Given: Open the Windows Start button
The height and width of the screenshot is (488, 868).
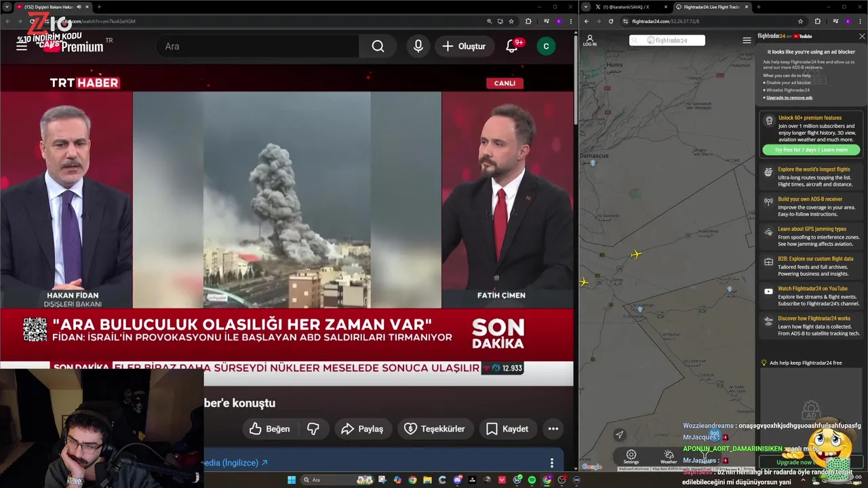Looking at the screenshot, I should tap(292, 480).
